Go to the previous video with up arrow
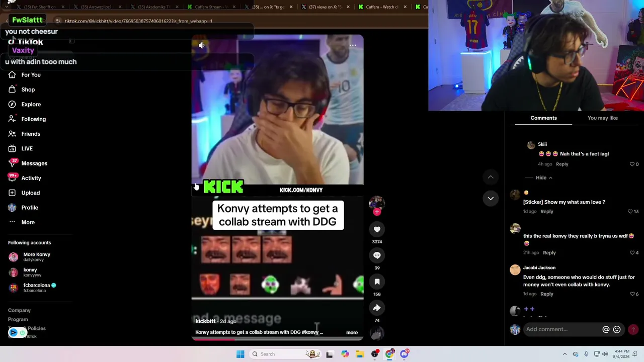Viewport: 644px width, 362px height. point(491,177)
